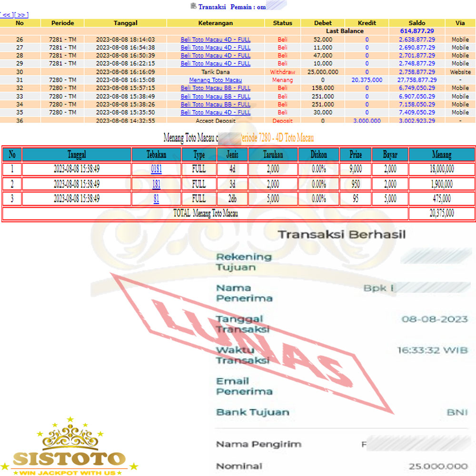Image resolution: width=476 pixels, height=476 pixels.
Task: Click the 81 bet number link
Action: [156, 199]
